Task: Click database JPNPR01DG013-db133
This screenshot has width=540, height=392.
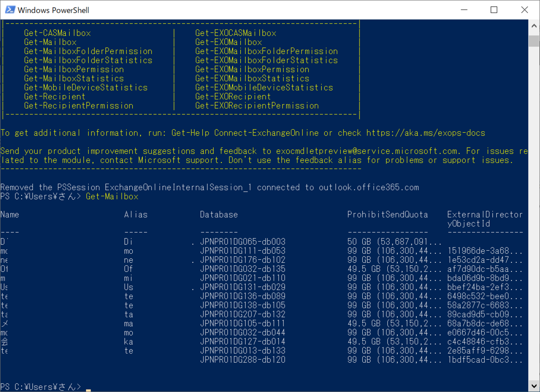Action: tap(243, 351)
